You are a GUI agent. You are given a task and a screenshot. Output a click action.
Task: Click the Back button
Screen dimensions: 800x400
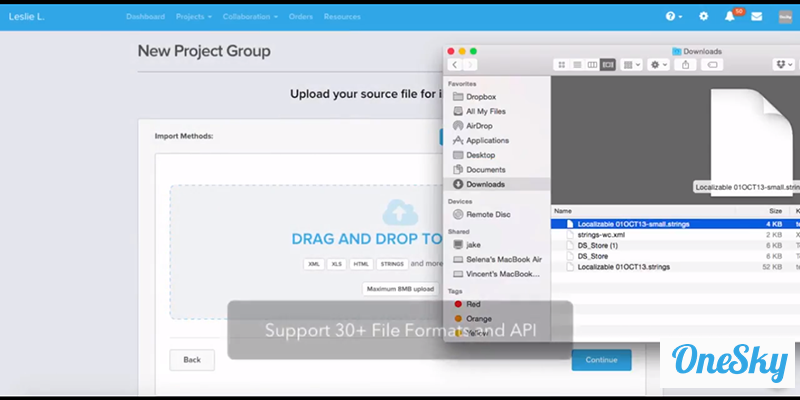(192, 360)
